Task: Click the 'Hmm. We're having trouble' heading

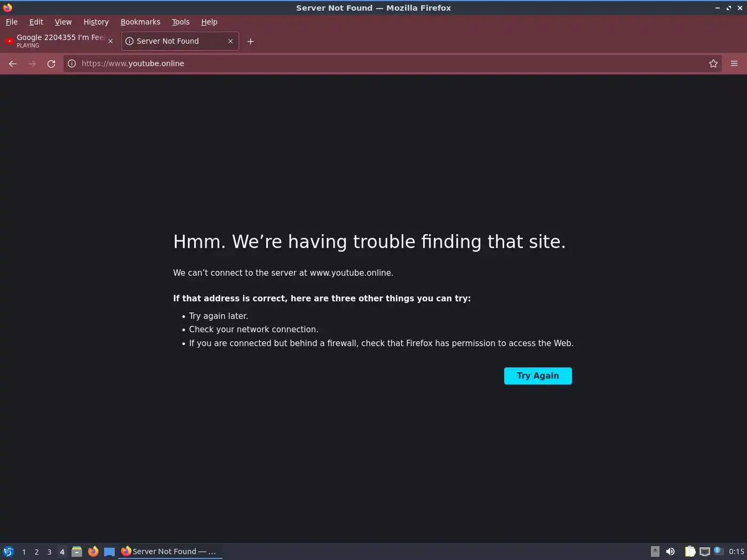Action: tap(369, 242)
